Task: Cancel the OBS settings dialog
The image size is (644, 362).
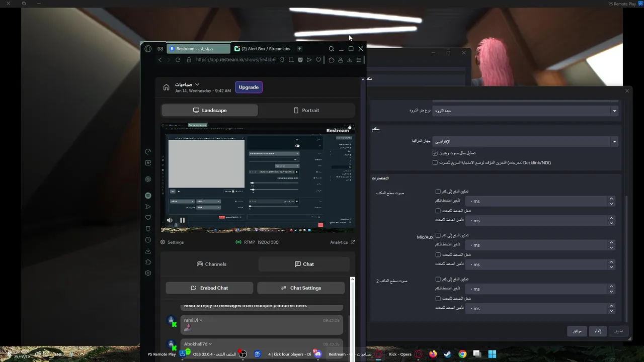Action: pyautogui.click(x=598, y=331)
